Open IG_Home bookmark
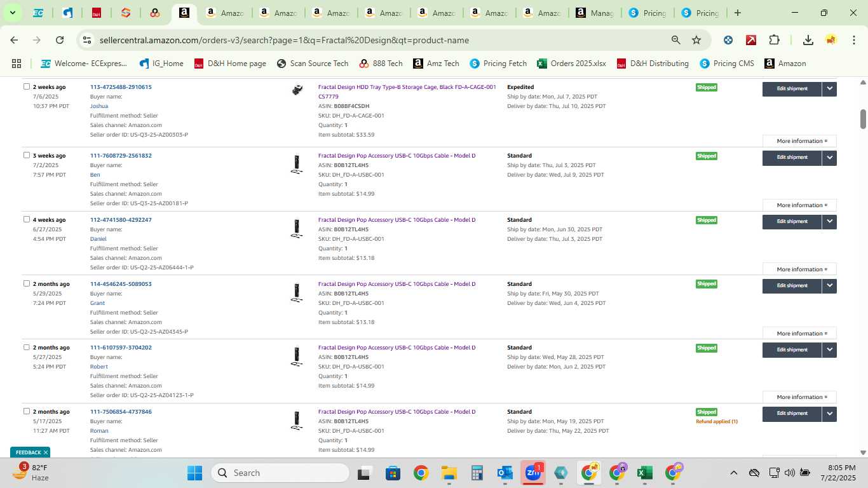 click(161, 64)
